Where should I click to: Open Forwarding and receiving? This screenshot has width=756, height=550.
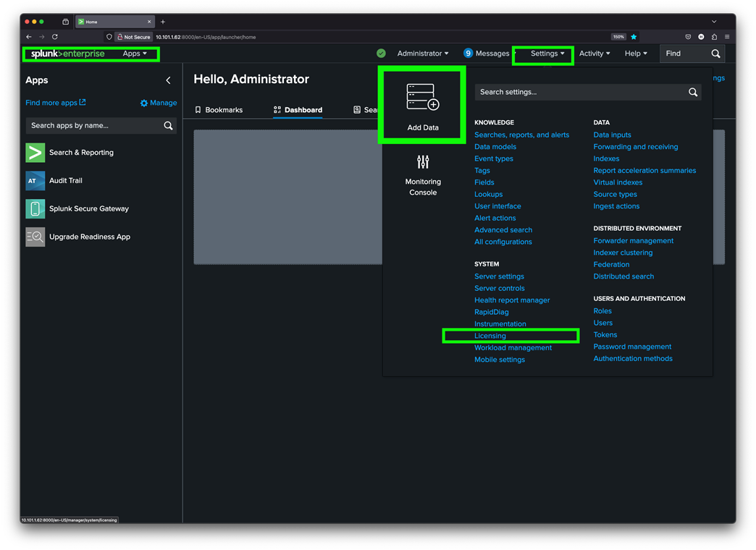point(636,146)
